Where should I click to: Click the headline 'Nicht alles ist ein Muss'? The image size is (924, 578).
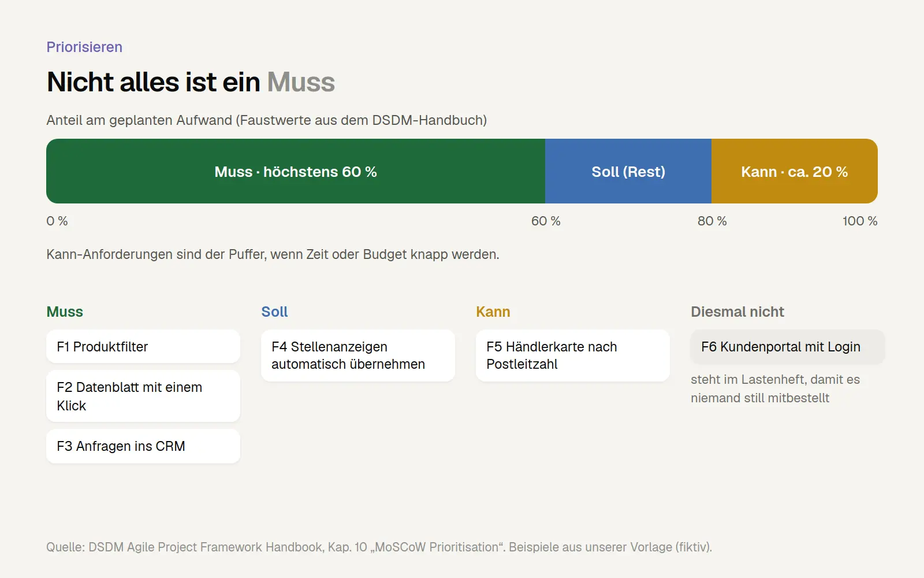tap(191, 81)
